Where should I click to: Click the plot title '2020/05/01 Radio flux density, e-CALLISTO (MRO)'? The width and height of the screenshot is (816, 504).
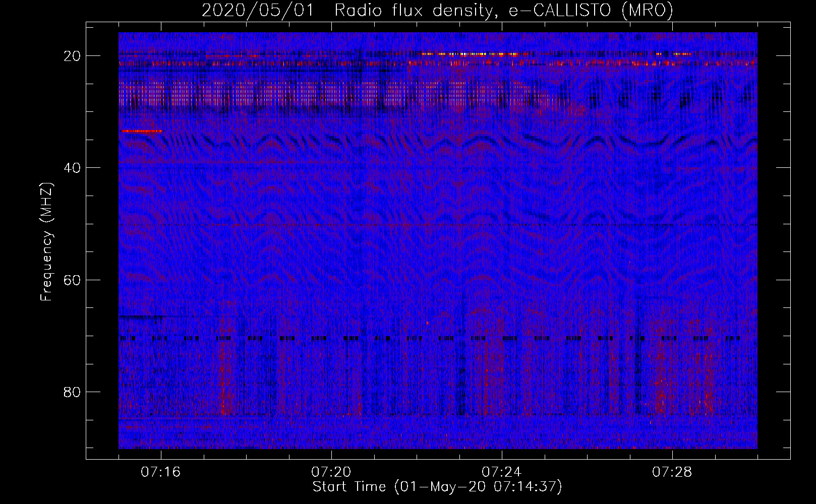(x=437, y=10)
